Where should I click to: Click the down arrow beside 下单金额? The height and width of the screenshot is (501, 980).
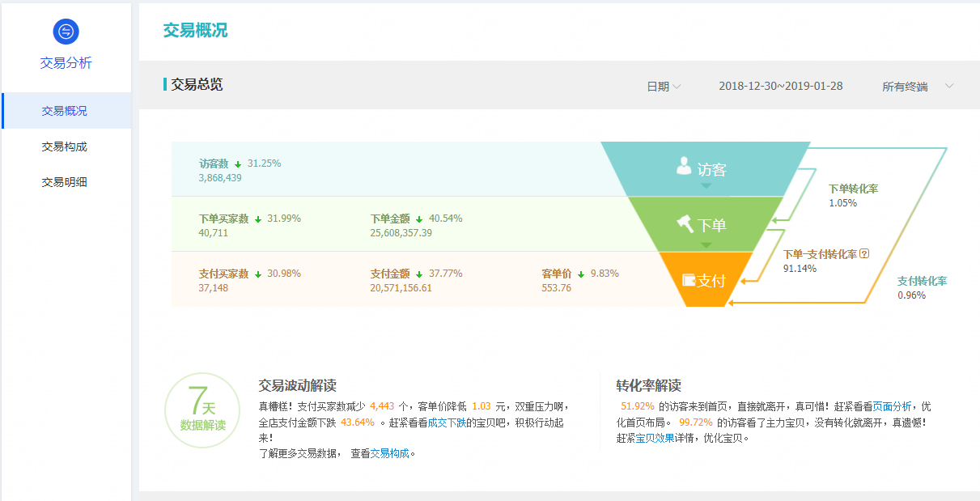[419, 219]
